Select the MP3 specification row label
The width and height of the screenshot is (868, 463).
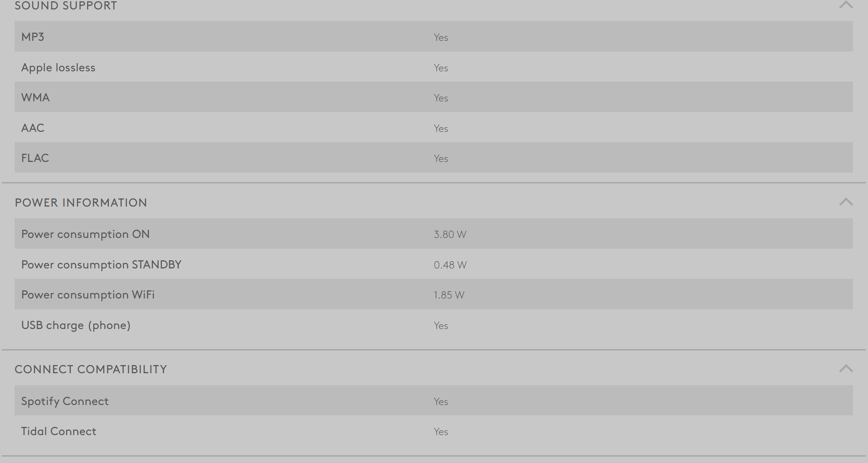(x=33, y=37)
